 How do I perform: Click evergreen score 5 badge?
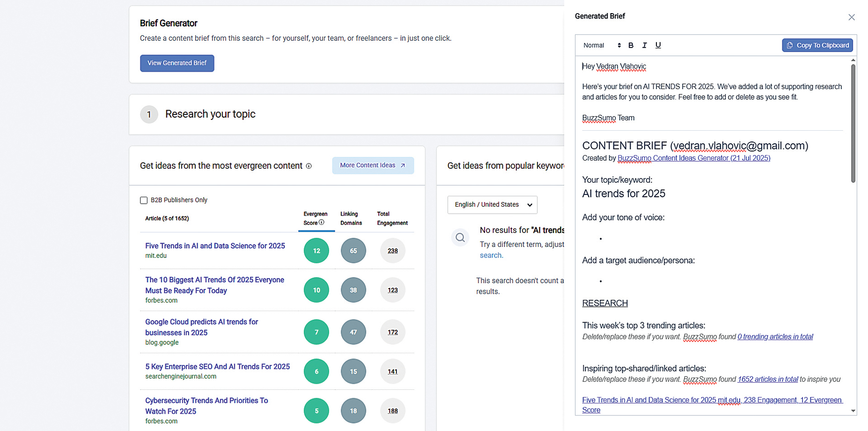316,411
